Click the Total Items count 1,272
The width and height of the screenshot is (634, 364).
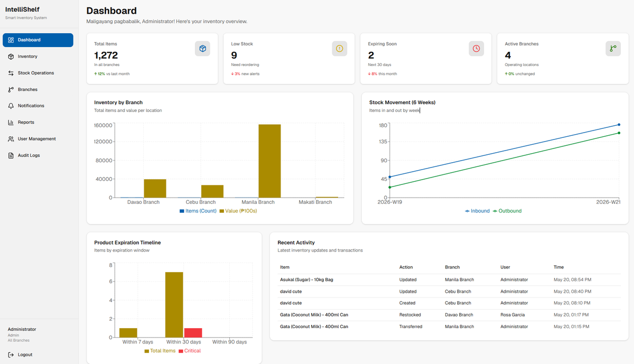(106, 55)
